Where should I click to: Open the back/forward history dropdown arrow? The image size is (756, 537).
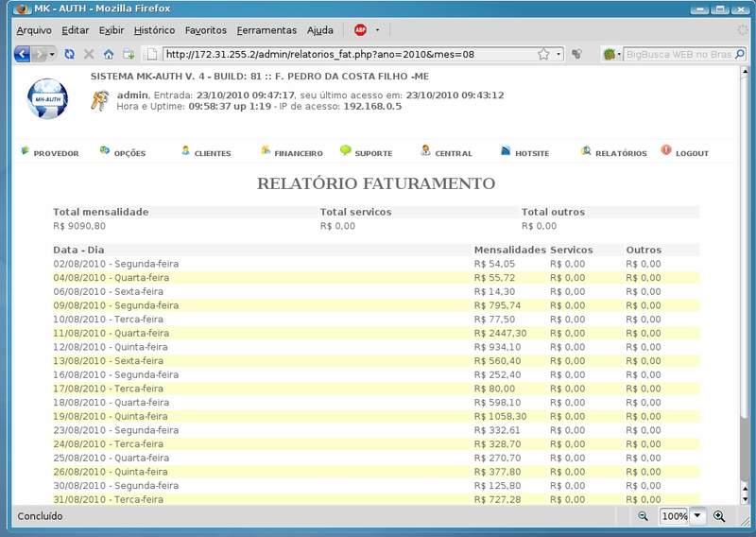click(52, 54)
